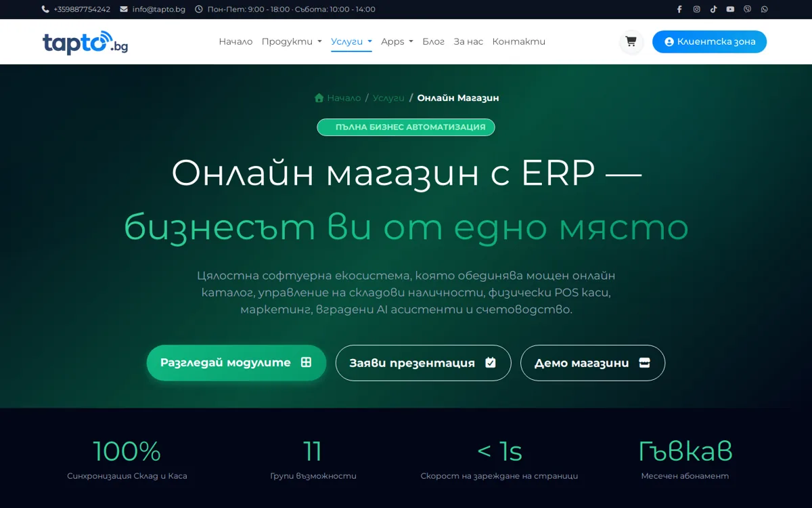This screenshot has width=812, height=508.
Task: Open the YouTube channel icon
Action: (730, 9)
